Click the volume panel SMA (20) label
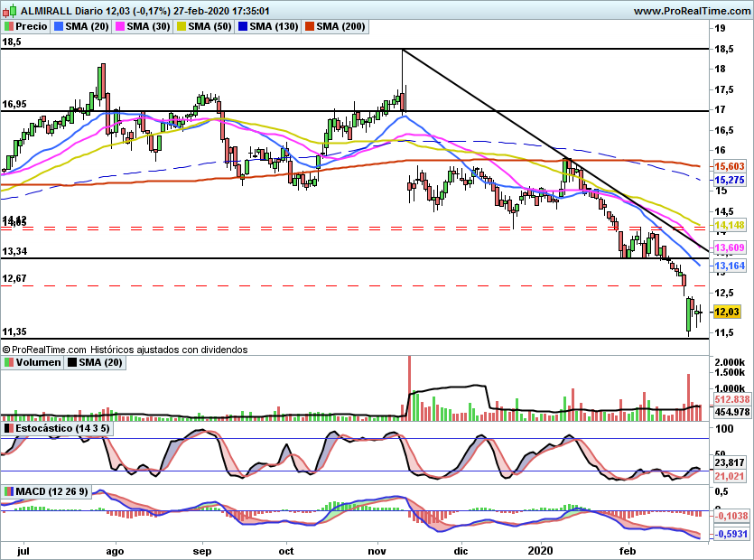 98,362
